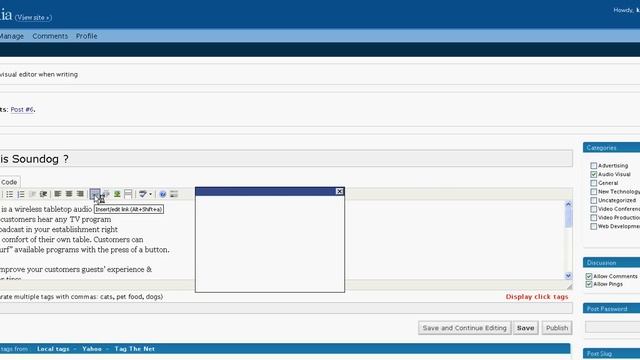Click the post title field
This screenshot has width=640, height=360.
coord(286,159)
